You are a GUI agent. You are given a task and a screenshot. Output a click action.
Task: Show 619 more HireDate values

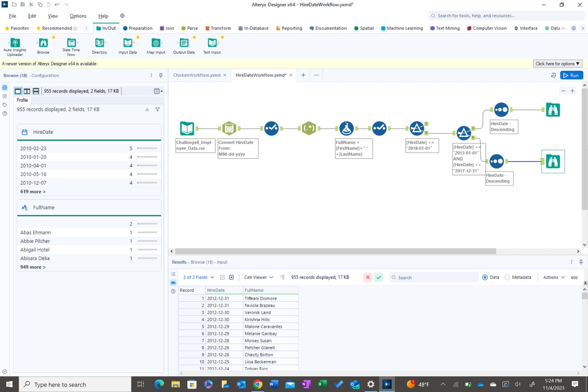tap(33, 192)
